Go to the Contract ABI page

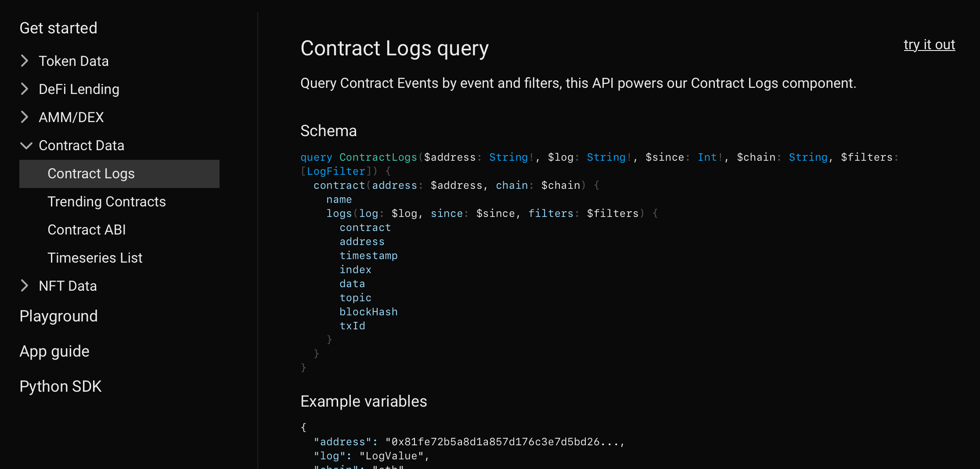86,230
